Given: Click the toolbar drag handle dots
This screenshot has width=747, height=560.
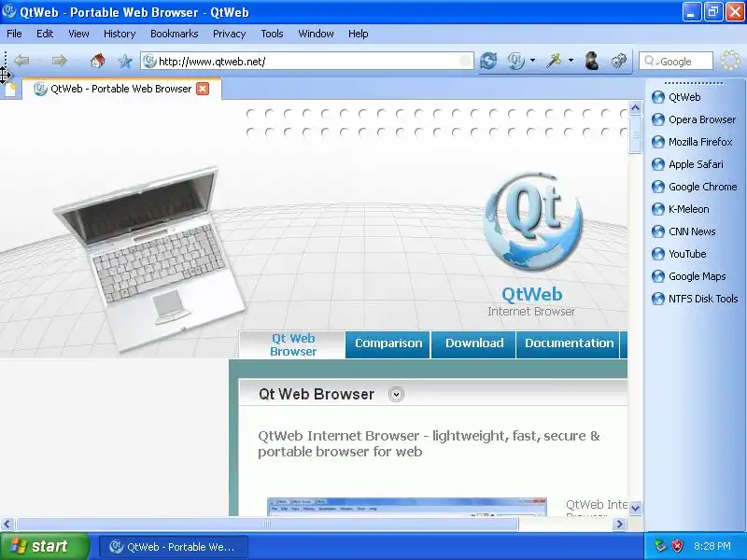Looking at the screenshot, I should pyautogui.click(x=6, y=61).
